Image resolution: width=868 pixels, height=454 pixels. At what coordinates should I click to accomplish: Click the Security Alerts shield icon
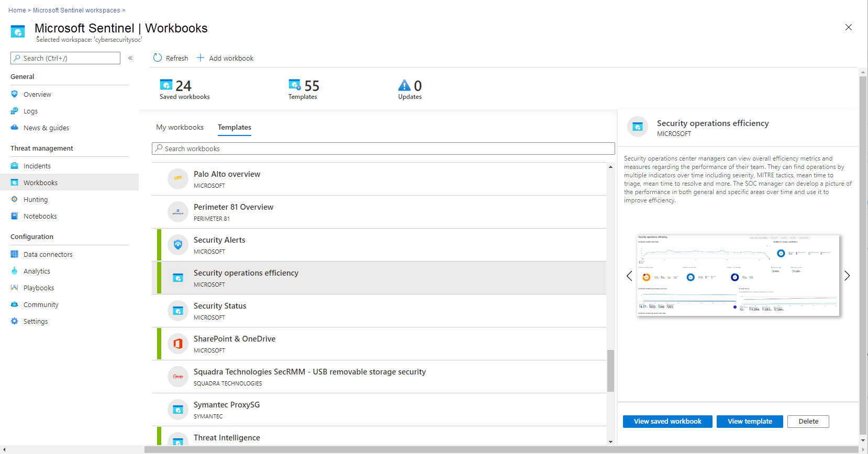(178, 245)
